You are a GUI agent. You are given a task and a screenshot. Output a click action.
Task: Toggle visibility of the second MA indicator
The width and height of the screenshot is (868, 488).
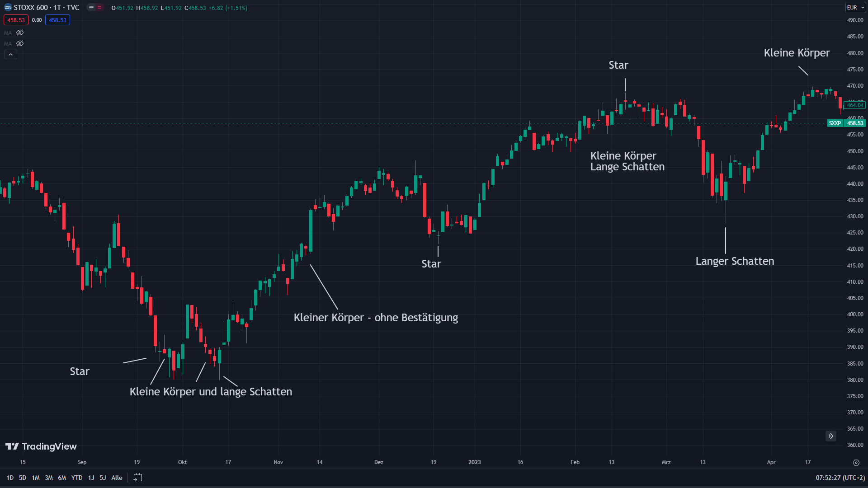pos(20,43)
